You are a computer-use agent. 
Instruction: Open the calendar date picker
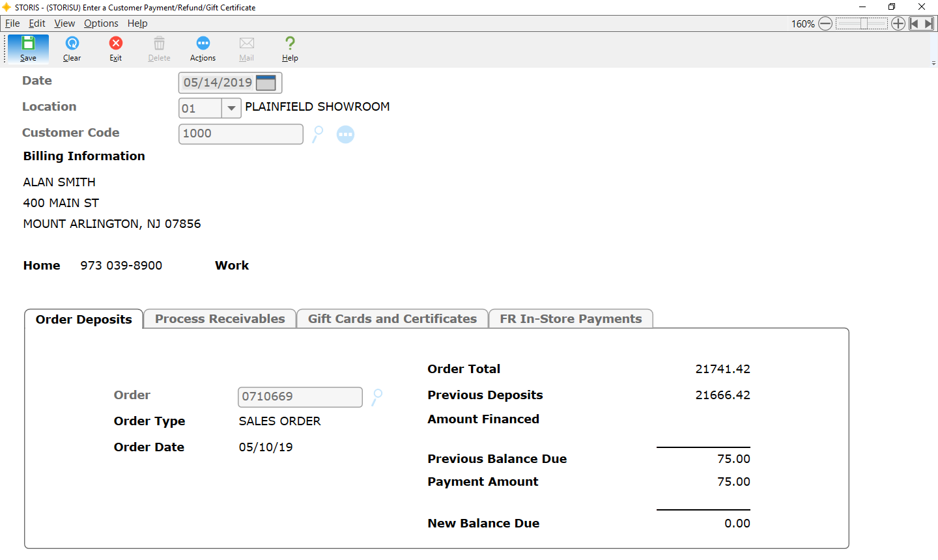coord(266,83)
